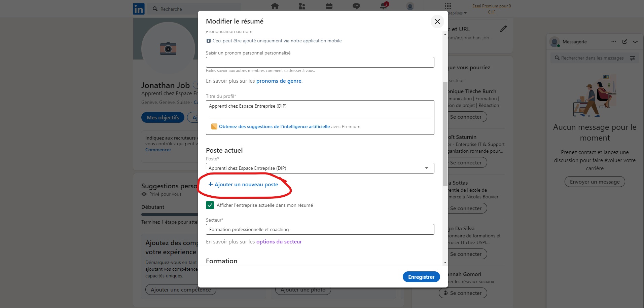Collapse the Messagerie panel chevron

pyautogui.click(x=635, y=42)
